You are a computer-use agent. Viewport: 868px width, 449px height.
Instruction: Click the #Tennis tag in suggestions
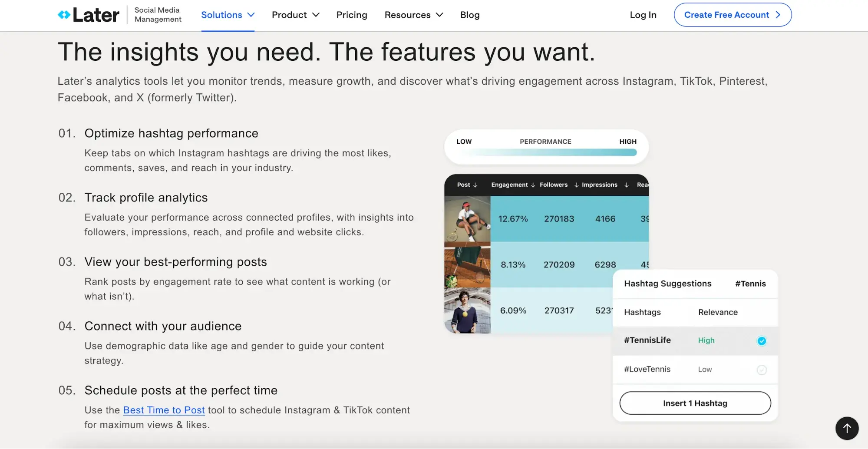[750, 284]
